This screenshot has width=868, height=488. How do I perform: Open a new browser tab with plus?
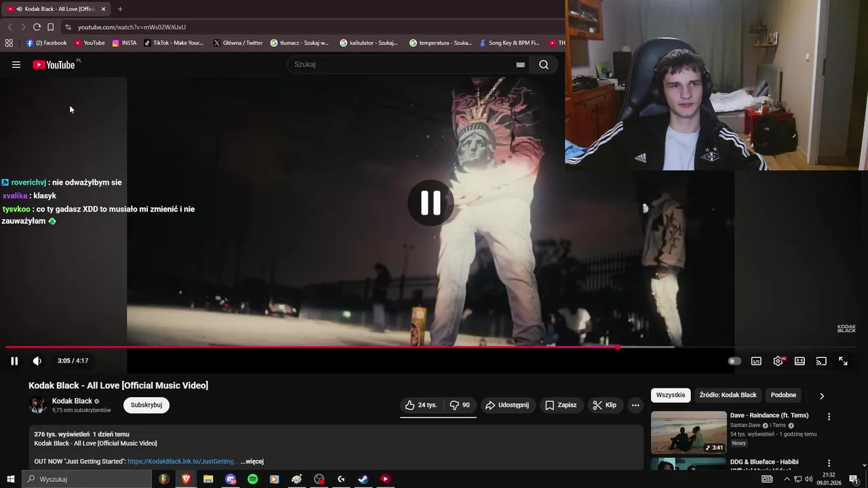120,9
